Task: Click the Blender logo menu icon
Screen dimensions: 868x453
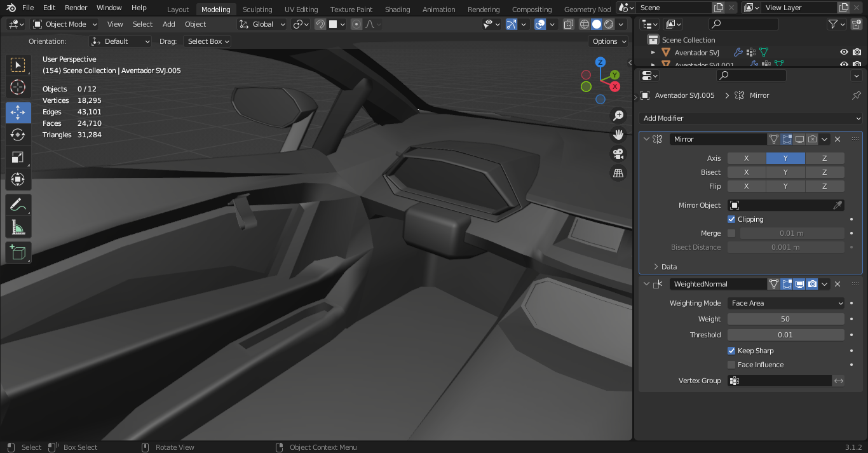Action: tap(10, 8)
